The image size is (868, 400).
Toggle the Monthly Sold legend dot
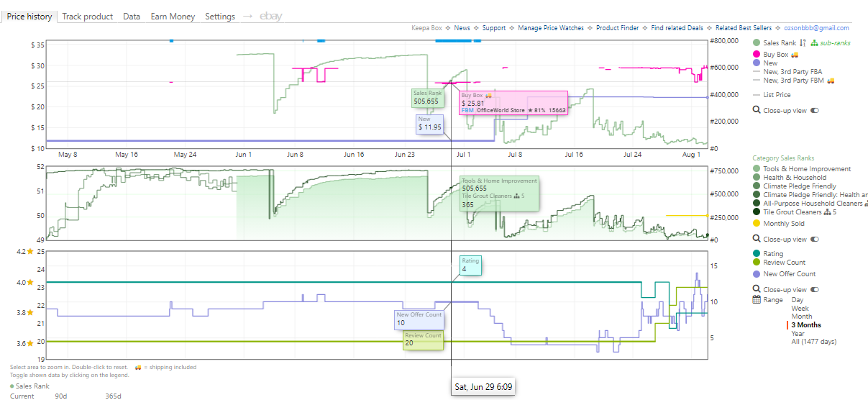pos(757,224)
